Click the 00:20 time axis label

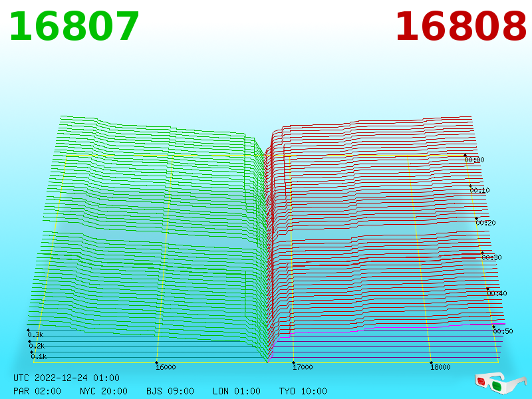pyautogui.click(x=486, y=223)
